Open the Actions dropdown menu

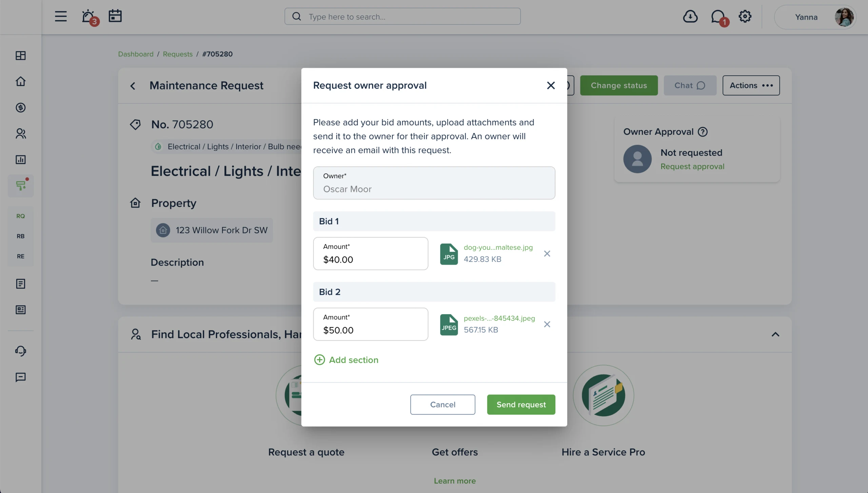pyautogui.click(x=751, y=86)
